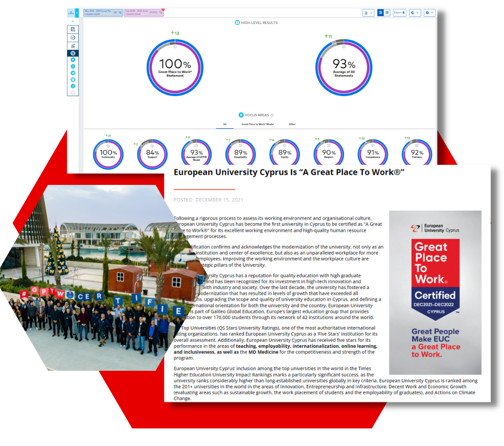Select the Great Place to Work Model tab
The width and height of the screenshot is (504, 446).
[x=257, y=124]
